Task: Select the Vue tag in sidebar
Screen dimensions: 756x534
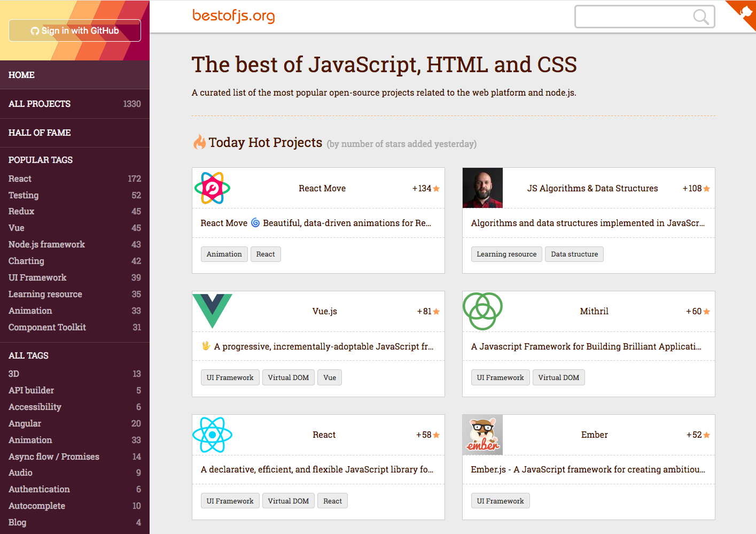Action: pyautogui.click(x=75, y=228)
